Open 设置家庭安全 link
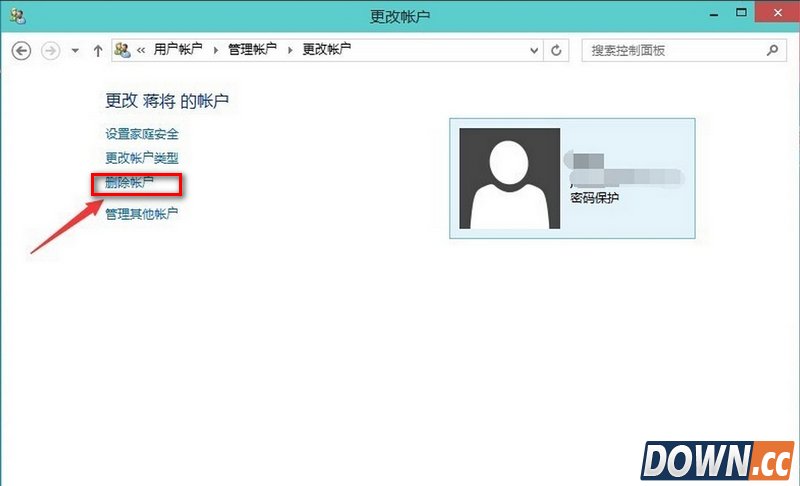 click(142, 134)
